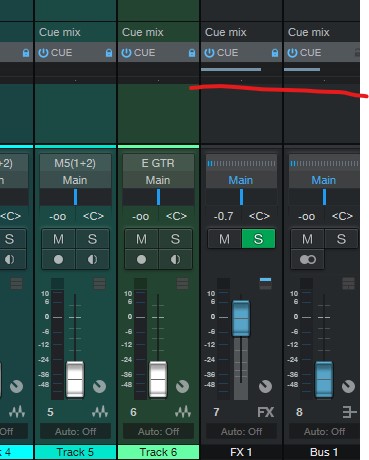Click the blue Bus 1 volume fader handle
The image size is (369, 460).
pyautogui.click(x=324, y=379)
